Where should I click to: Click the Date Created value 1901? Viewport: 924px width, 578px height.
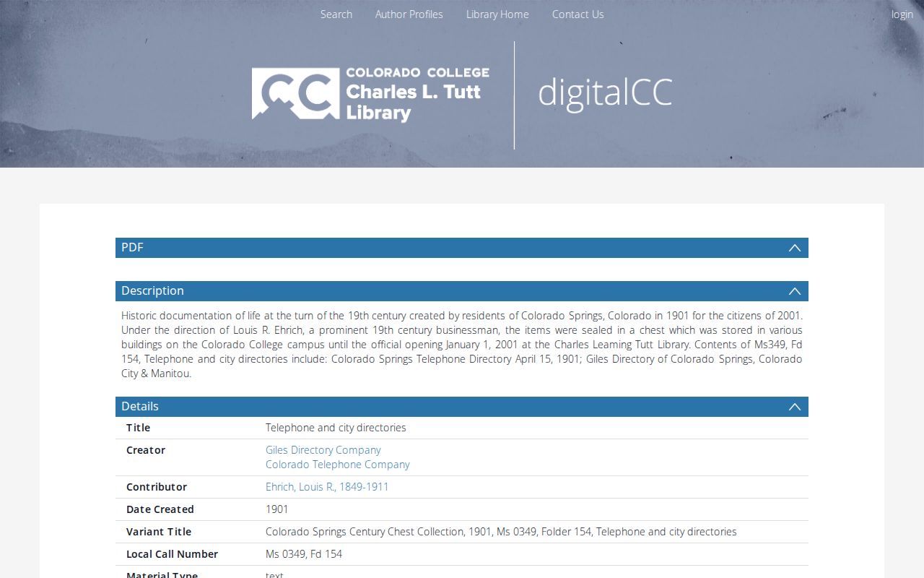[x=277, y=509]
